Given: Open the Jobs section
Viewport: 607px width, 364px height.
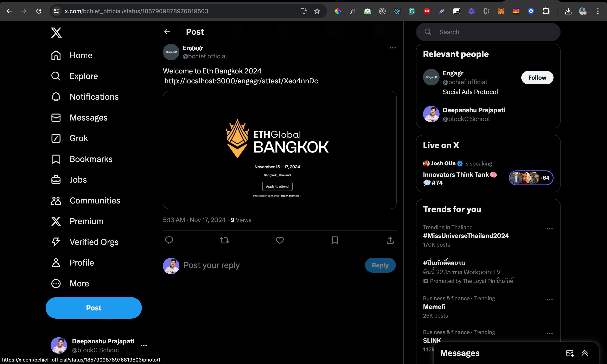Looking at the screenshot, I should click(69, 180).
